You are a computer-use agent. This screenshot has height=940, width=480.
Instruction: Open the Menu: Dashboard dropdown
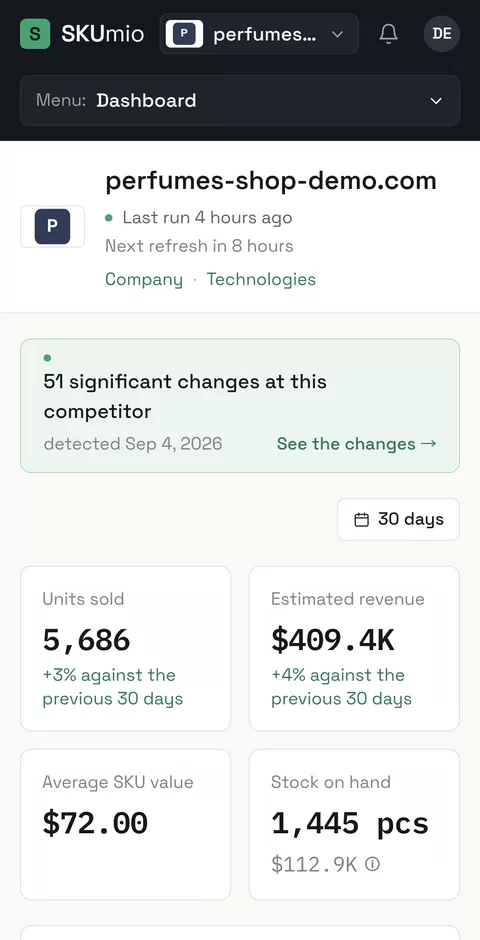coord(240,101)
